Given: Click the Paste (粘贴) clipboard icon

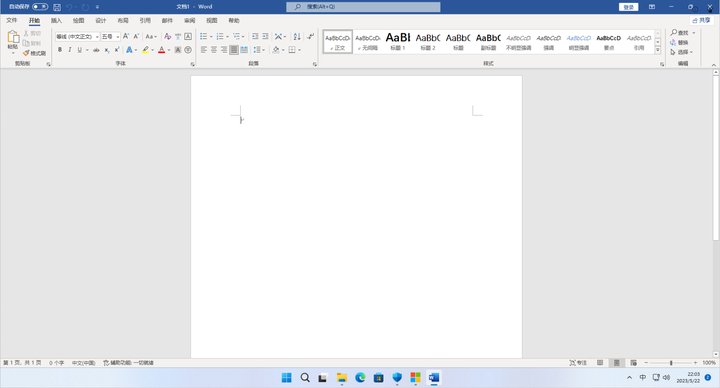Looking at the screenshot, I should [13, 37].
